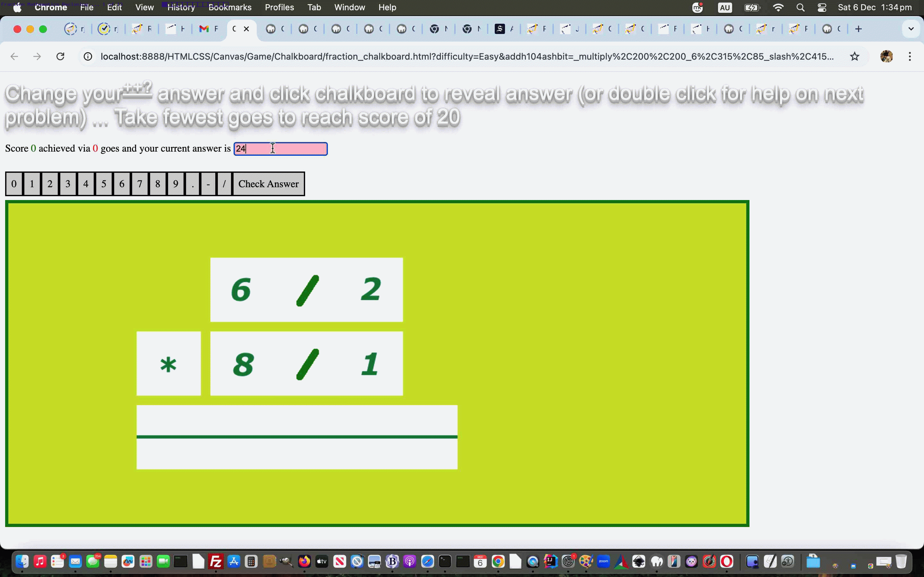Select the pink answer input field
This screenshot has height=577, width=924.
280,148
